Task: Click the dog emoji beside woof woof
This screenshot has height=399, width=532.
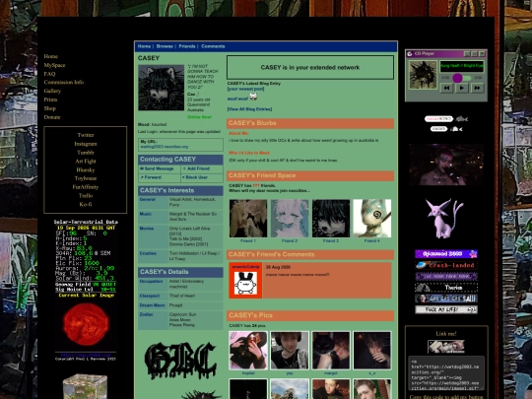Action: point(253,97)
